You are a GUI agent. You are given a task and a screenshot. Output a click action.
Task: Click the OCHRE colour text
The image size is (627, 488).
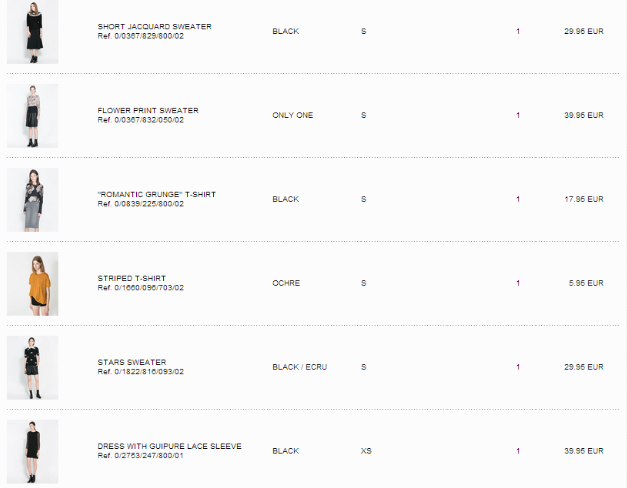click(x=286, y=283)
